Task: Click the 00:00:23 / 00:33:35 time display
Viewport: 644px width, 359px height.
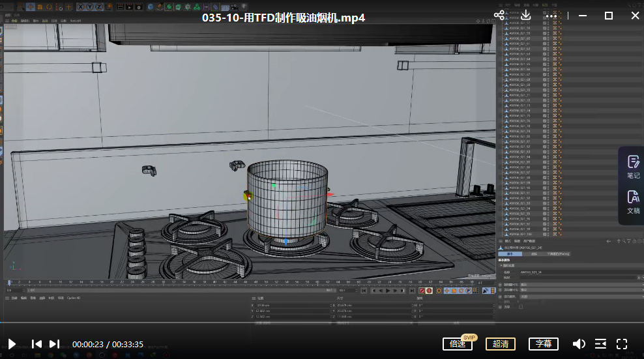Action: pos(108,344)
